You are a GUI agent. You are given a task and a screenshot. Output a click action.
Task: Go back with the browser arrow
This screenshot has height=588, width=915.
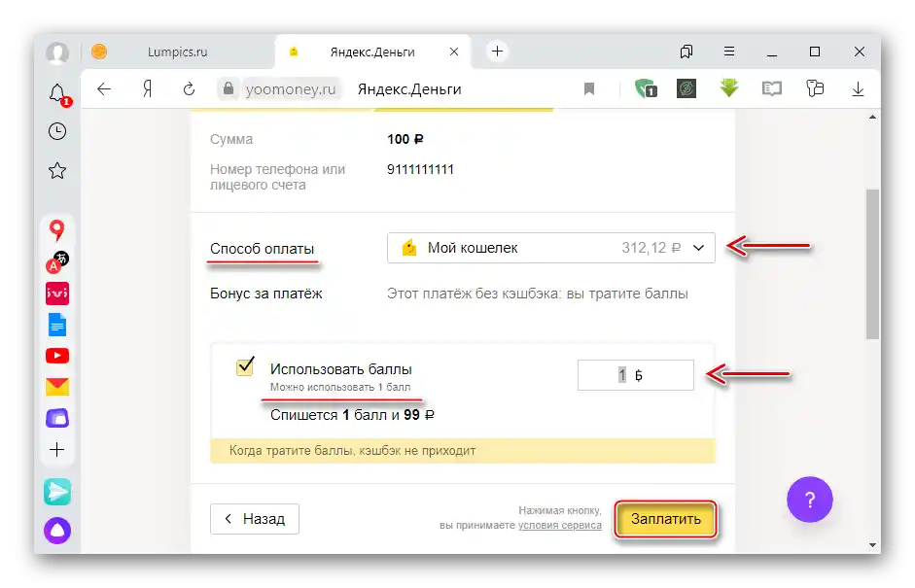pyautogui.click(x=104, y=89)
